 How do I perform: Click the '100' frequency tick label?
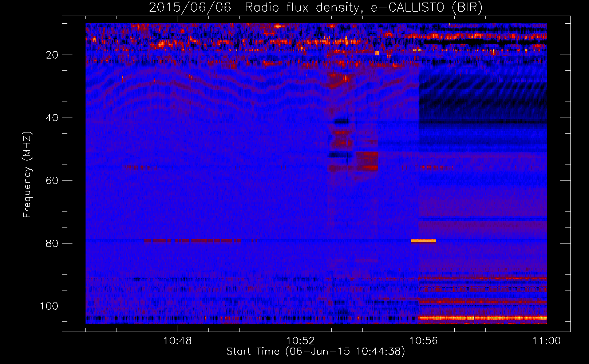[x=49, y=306]
